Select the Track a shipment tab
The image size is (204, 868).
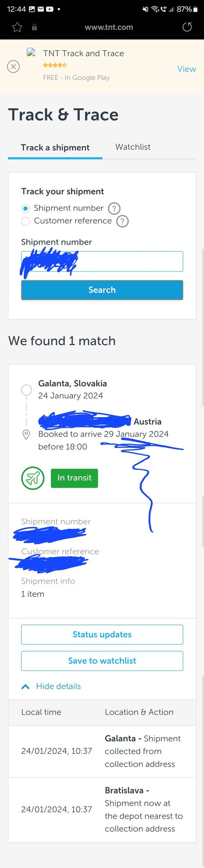55,148
